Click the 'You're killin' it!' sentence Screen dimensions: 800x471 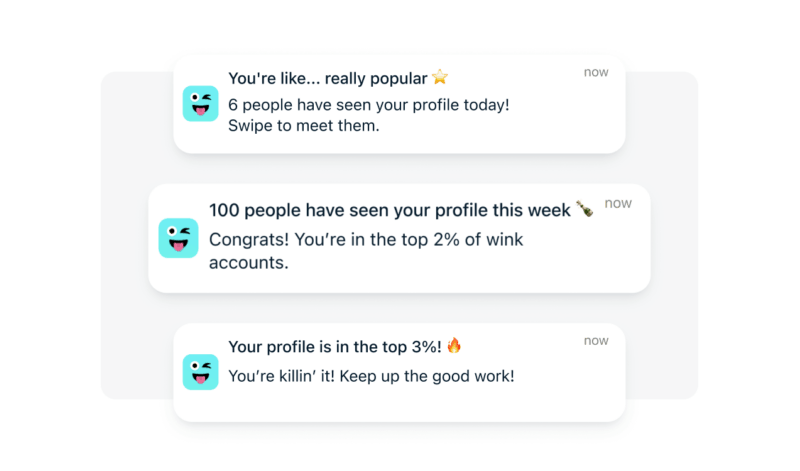[x=285, y=376]
